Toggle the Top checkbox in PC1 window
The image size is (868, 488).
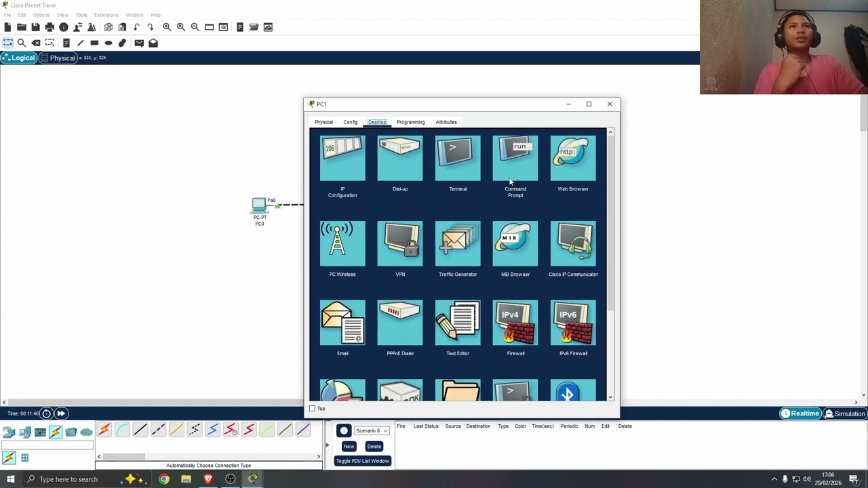click(x=312, y=408)
